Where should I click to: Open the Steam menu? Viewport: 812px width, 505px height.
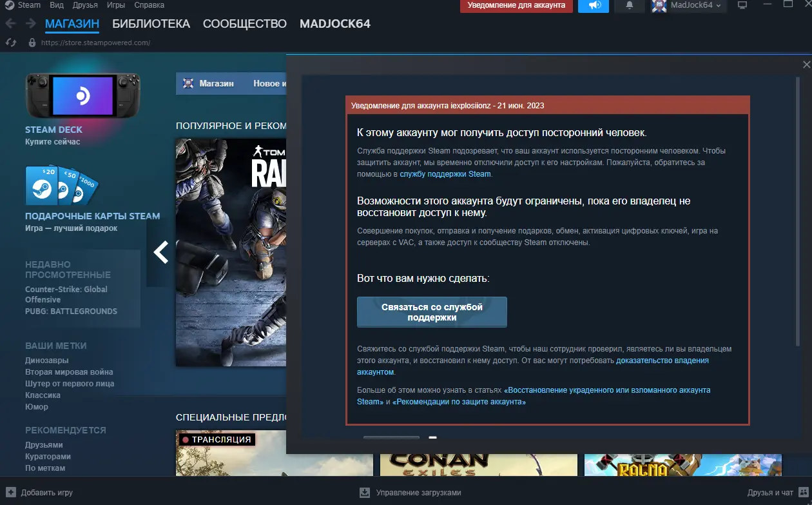tap(30, 5)
